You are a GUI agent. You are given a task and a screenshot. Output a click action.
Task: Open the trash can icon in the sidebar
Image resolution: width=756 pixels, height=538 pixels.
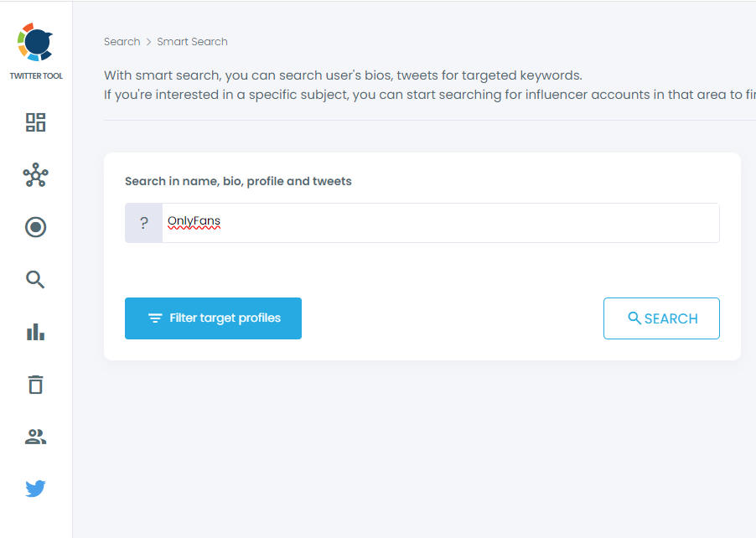pyautogui.click(x=35, y=384)
